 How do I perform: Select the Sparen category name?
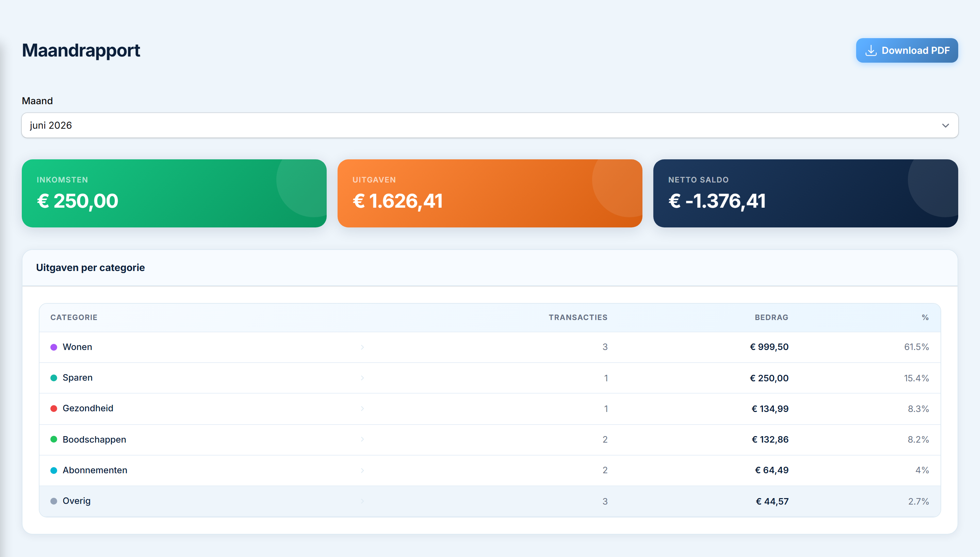tap(78, 378)
